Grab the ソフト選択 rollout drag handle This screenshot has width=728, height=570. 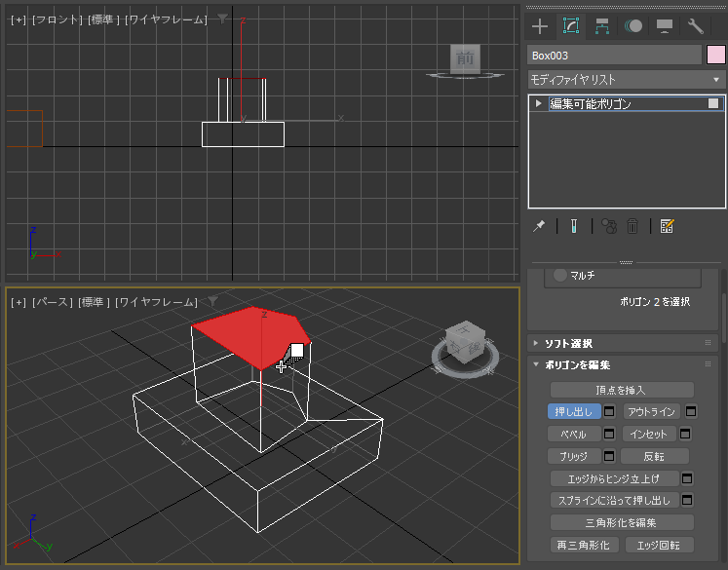pos(709,343)
